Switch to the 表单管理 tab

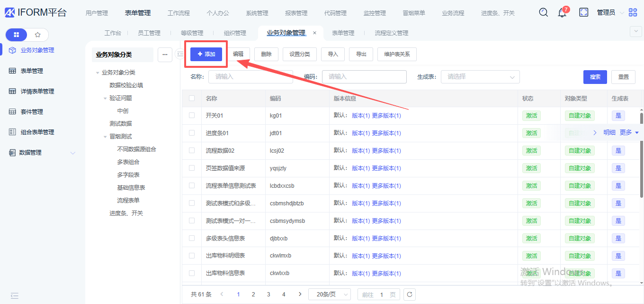coord(343,33)
